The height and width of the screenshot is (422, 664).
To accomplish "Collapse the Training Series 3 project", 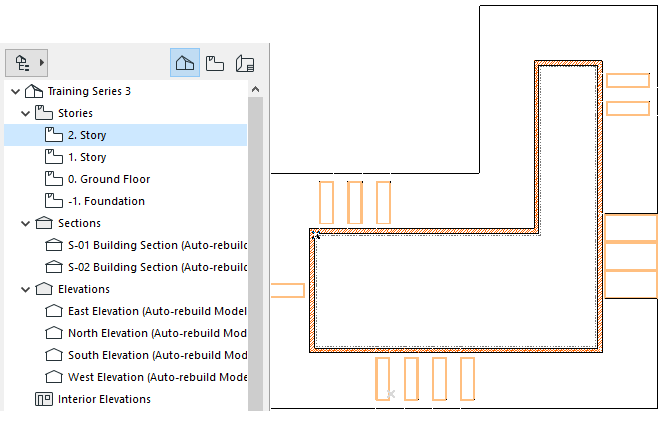I will 16,91.
